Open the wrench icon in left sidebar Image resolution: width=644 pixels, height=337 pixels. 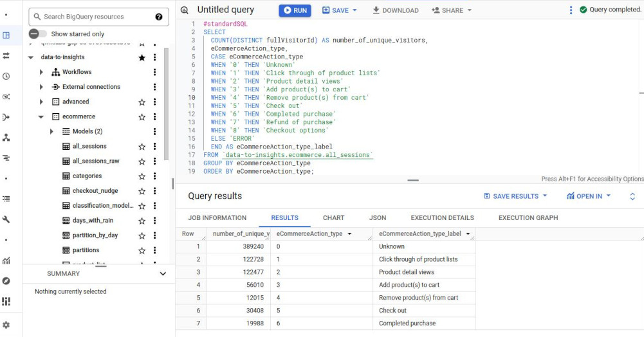[6, 219]
